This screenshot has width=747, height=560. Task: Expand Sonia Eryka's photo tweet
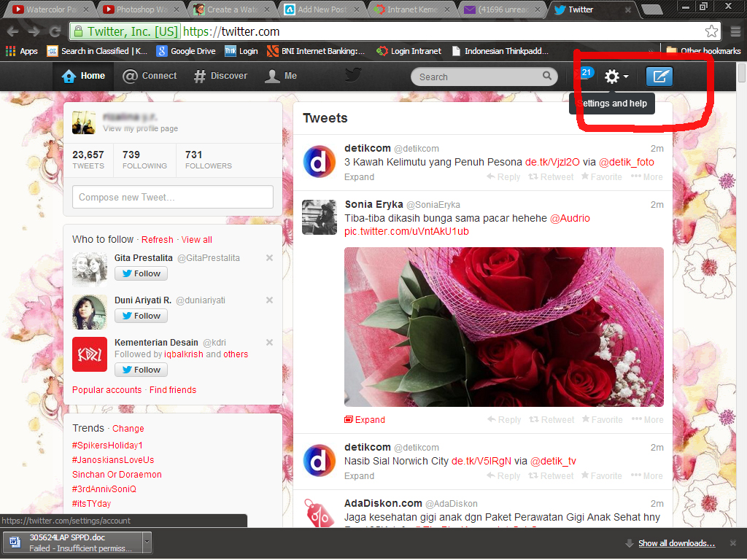[x=365, y=419]
